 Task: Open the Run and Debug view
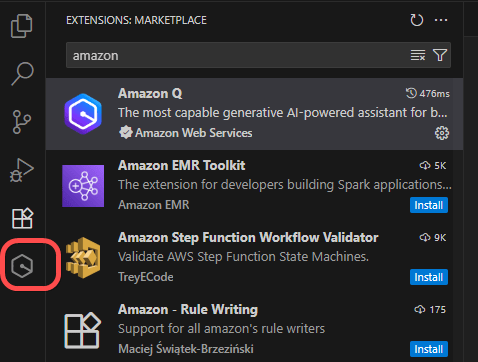click(x=22, y=170)
